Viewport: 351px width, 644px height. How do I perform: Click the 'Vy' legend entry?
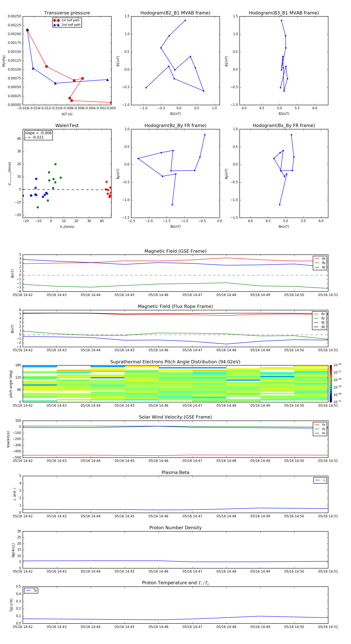click(320, 429)
